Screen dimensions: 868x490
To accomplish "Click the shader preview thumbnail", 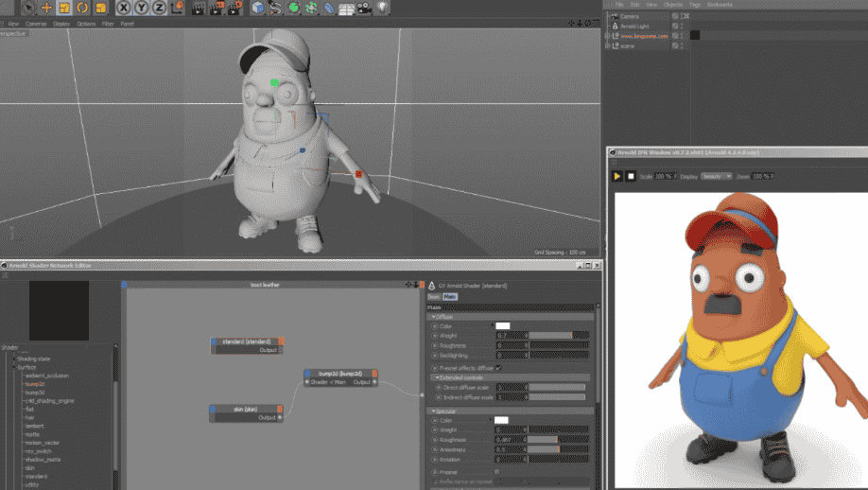I will (59, 310).
